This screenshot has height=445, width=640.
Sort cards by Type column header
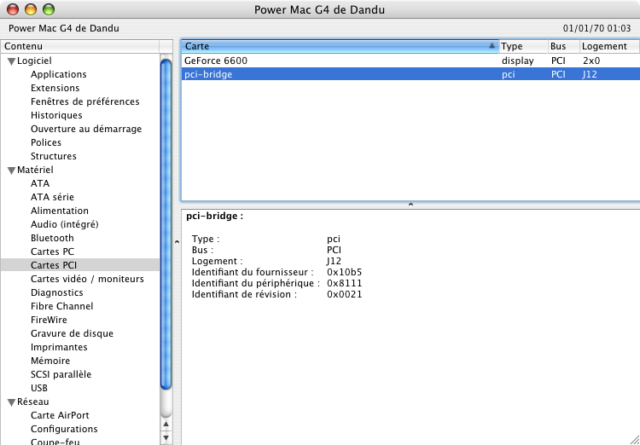pos(521,46)
